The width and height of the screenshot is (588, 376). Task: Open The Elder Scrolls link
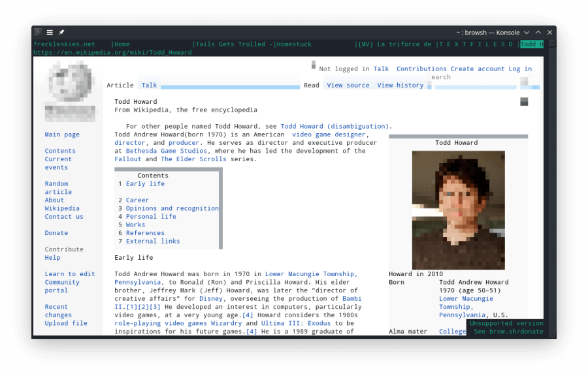tap(193, 159)
